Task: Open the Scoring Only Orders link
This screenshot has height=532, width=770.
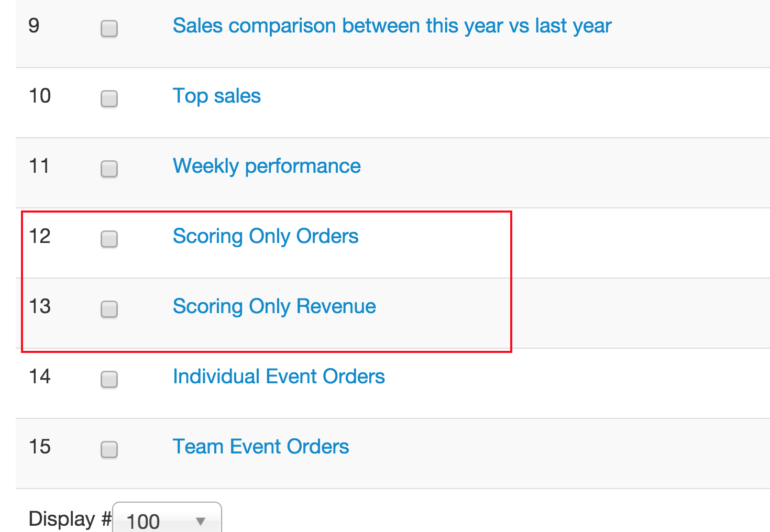Action: (266, 236)
